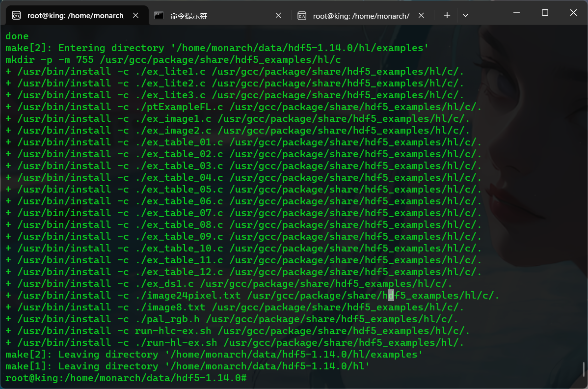Viewport: 588px width, 389px height.
Task: Click the line installing ex_table_11.c
Action: click(243, 260)
